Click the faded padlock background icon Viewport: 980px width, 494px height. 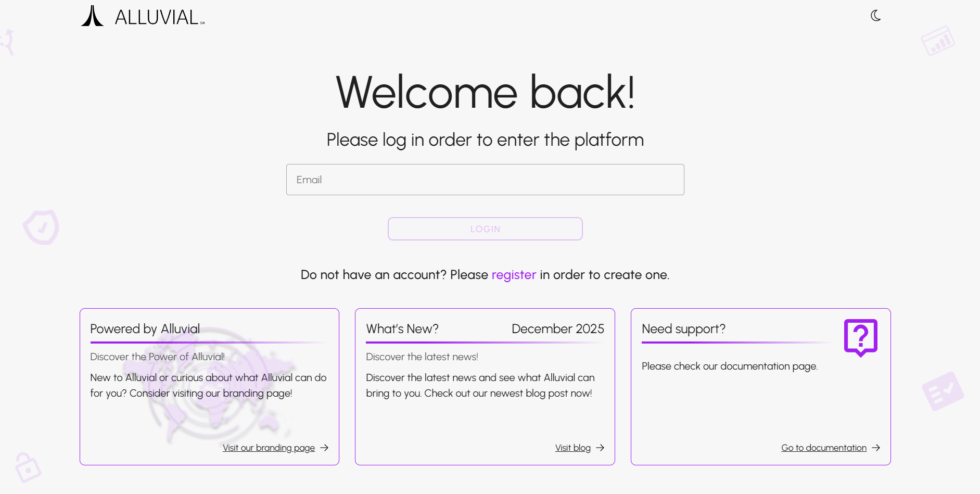(x=27, y=466)
